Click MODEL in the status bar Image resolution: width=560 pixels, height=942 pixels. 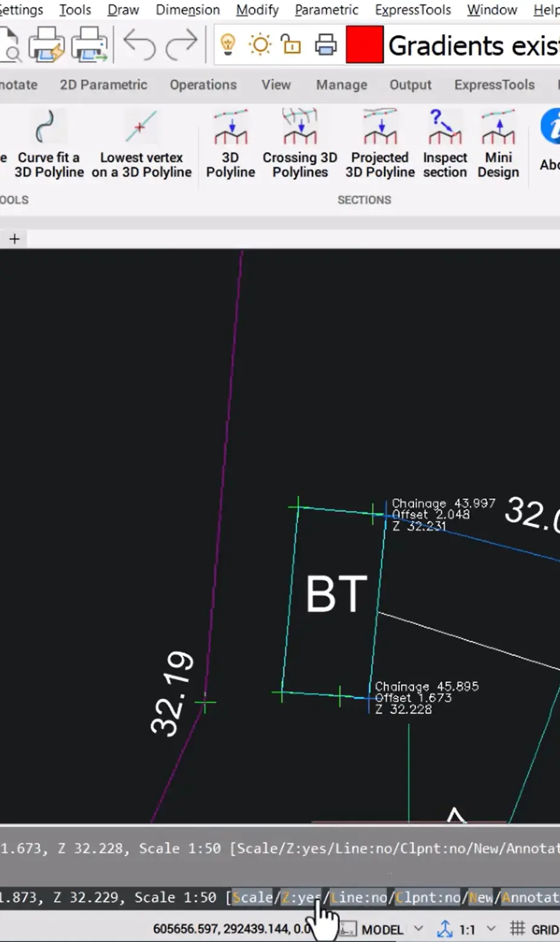pyautogui.click(x=382, y=929)
